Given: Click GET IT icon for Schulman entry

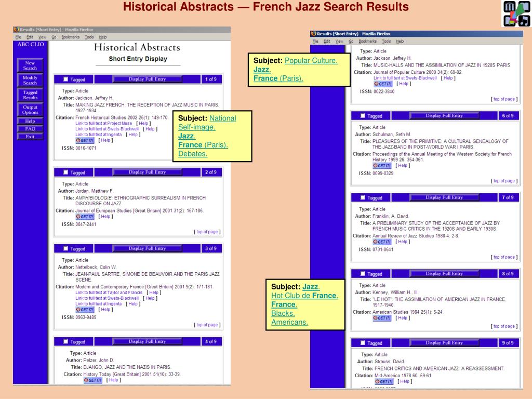Looking at the screenshot, I should 382,166.
